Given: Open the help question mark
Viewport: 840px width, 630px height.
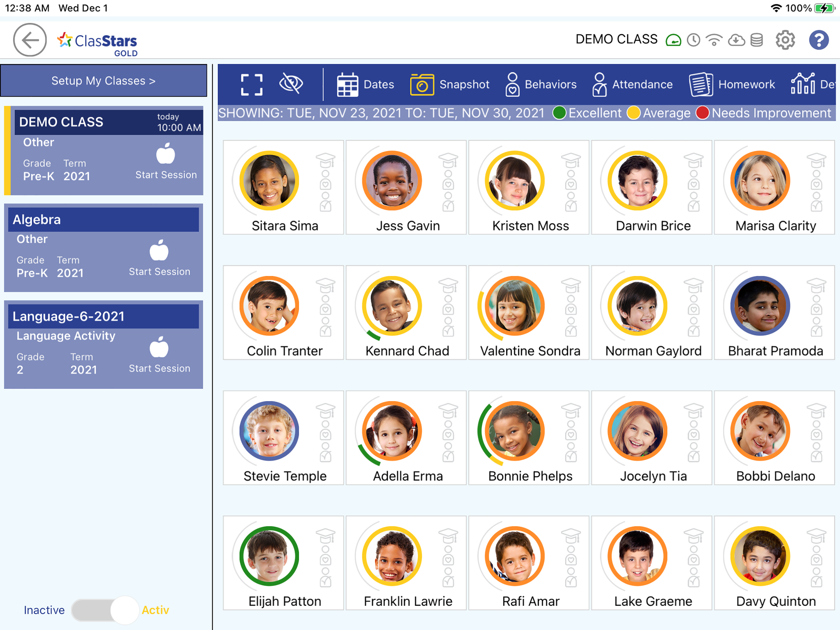Looking at the screenshot, I should 819,40.
